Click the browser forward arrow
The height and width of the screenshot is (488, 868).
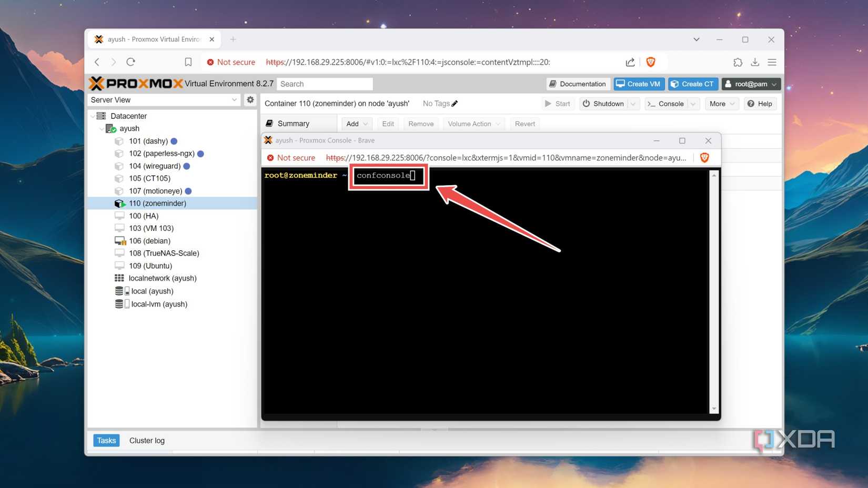114,62
